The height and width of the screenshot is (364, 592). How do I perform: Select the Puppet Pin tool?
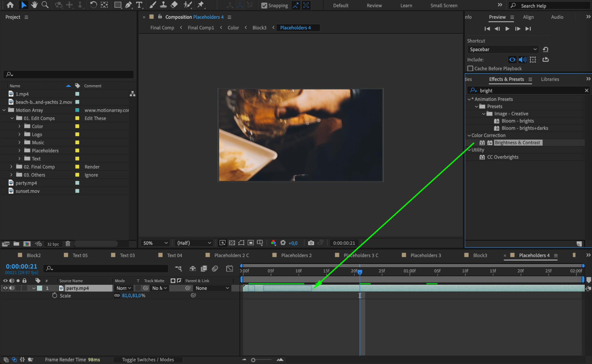(201, 5)
